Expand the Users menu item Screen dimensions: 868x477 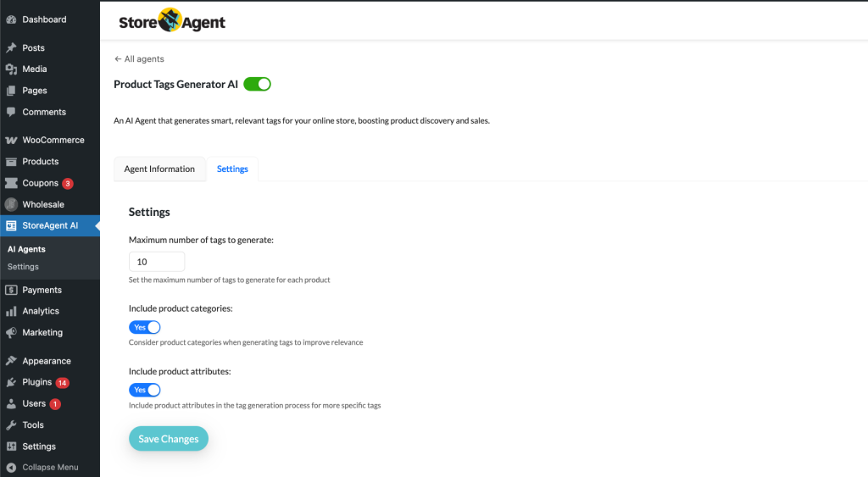(x=34, y=404)
